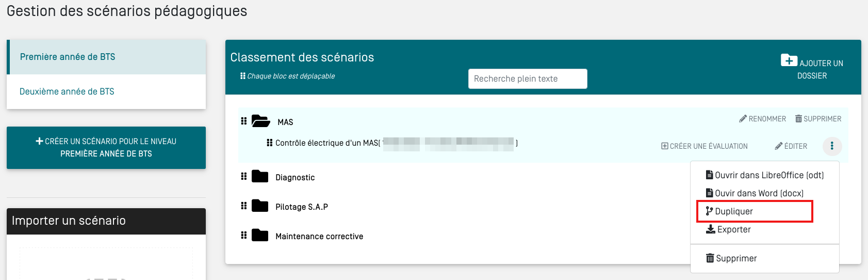The height and width of the screenshot is (280, 868).
Task: Click drag handle of Contrôle électrique scenario
Action: (269, 143)
